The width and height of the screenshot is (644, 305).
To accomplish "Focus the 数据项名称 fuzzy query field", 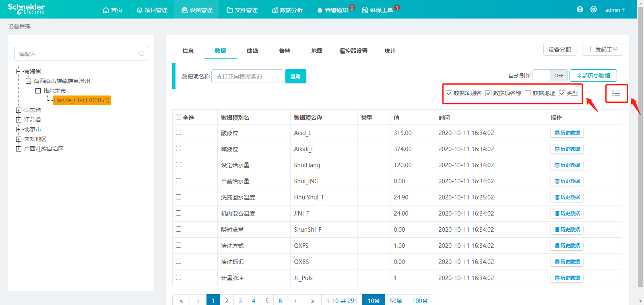I will pos(247,76).
